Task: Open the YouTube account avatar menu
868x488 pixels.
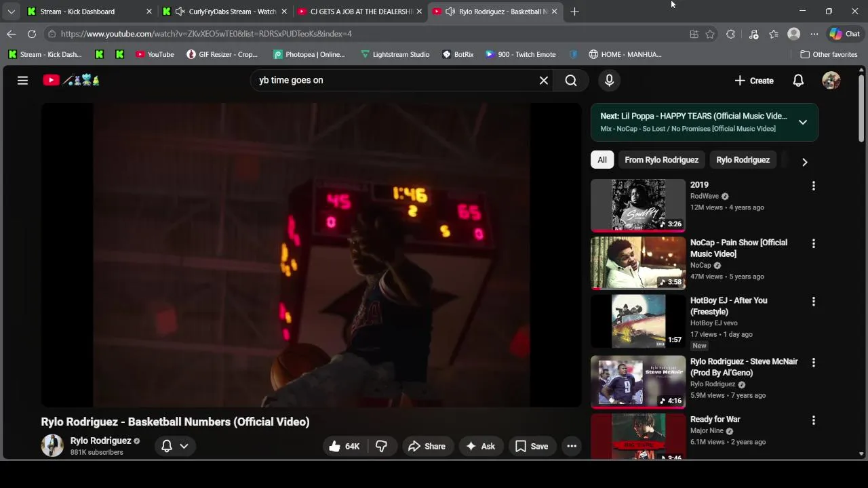Action: (x=831, y=80)
